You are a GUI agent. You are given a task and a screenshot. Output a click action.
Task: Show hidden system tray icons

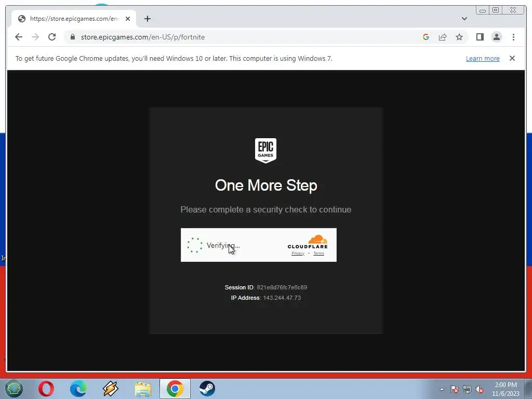point(442,389)
